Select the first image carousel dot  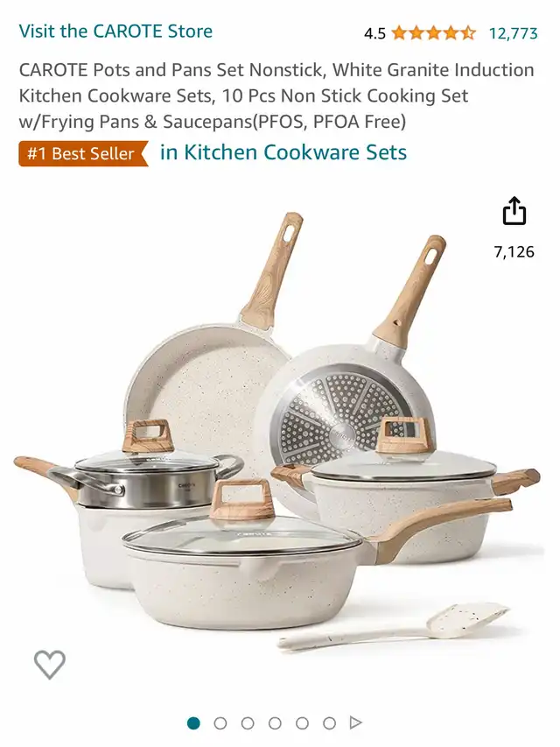pyautogui.click(x=193, y=723)
